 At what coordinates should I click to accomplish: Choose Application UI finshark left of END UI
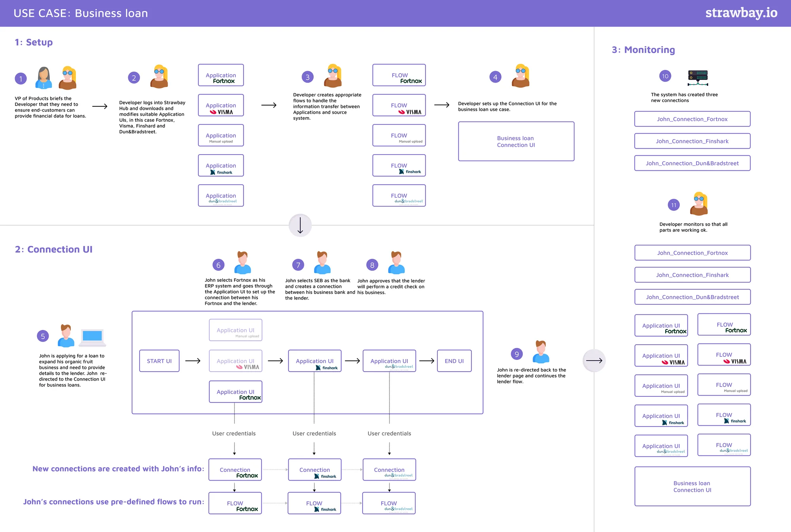tap(314, 361)
